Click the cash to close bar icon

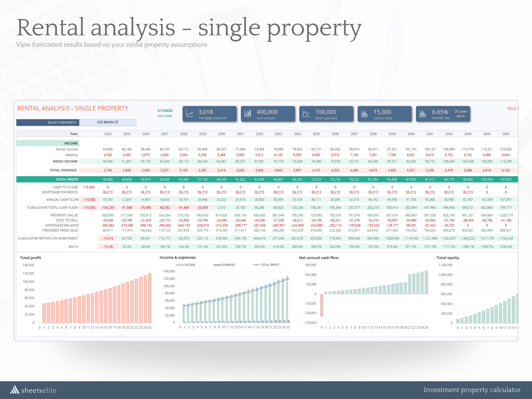364,113
